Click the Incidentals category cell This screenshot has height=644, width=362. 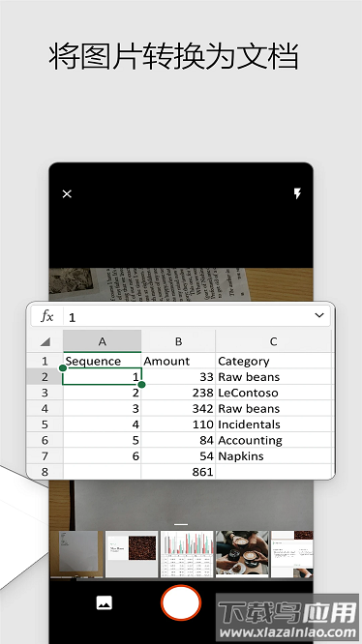pyautogui.click(x=273, y=424)
